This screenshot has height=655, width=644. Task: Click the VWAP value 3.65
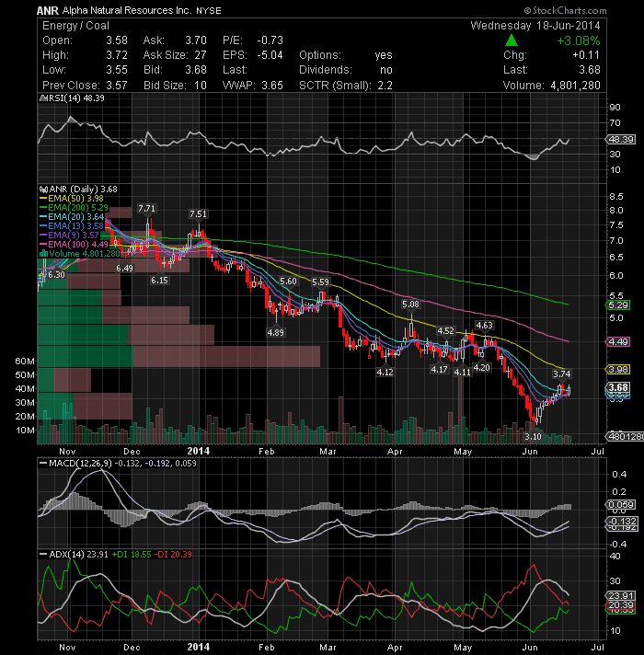(x=272, y=86)
